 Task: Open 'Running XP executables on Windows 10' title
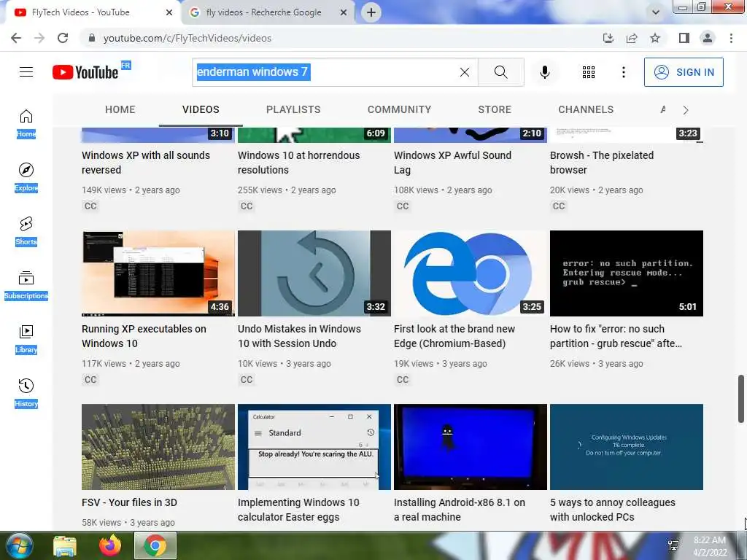[x=144, y=335]
